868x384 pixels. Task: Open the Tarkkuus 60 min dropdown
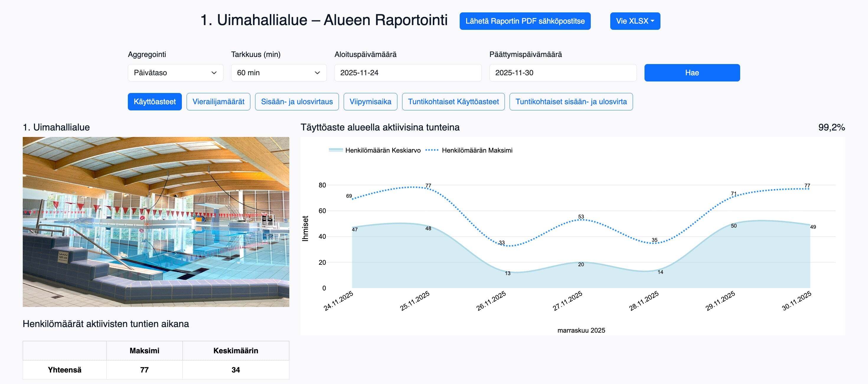[x=278, y=73]
